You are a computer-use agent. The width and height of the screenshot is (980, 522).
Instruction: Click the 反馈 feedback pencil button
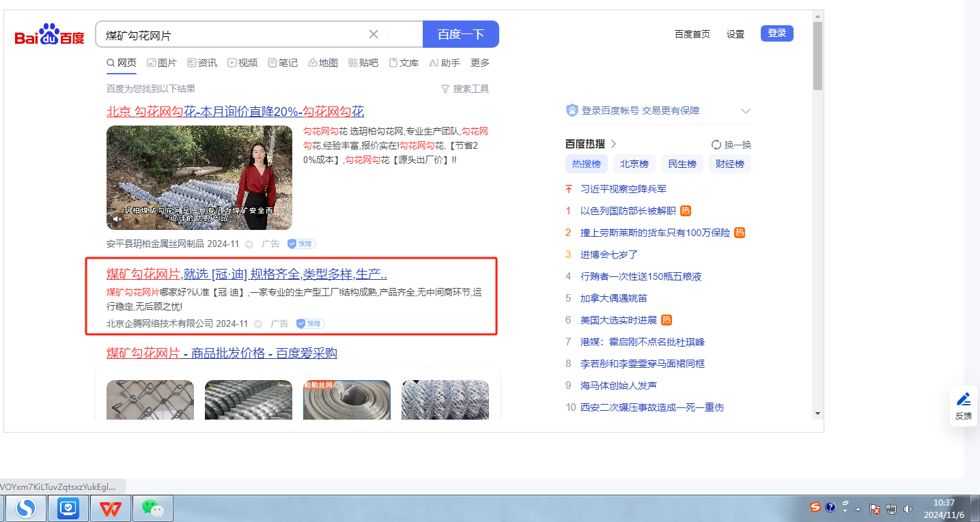pyautogui.click(x=964, y=406)
